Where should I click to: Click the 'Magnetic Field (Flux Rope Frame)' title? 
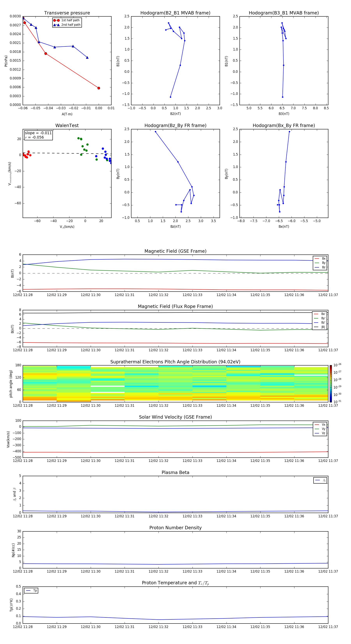[x=175, y=307]
